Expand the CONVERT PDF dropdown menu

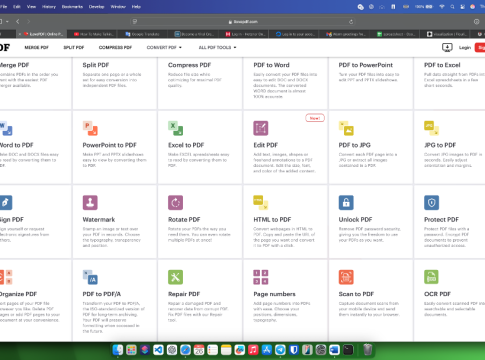pyautogui.click(x=164, y=48)
